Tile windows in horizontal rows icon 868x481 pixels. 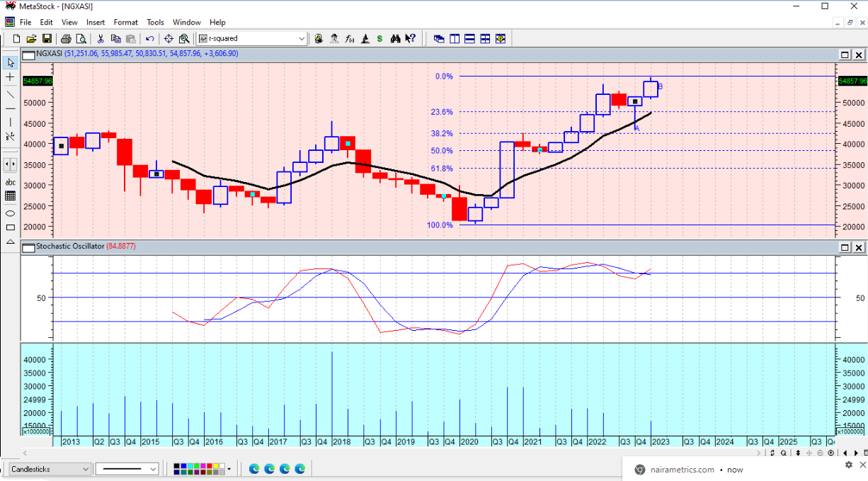[469, 38]
